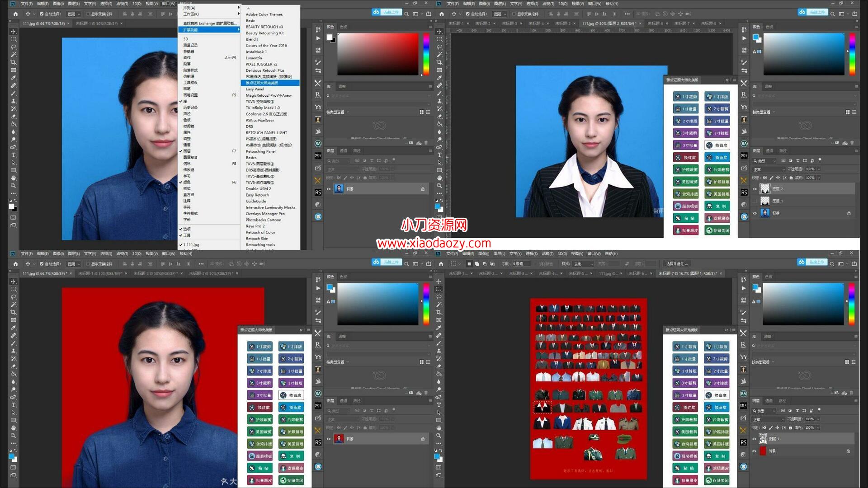Click subtract-from-selection icon in marquee options bar
The width and height of the screenshot is (868, 488).
(x=484, y=264)
